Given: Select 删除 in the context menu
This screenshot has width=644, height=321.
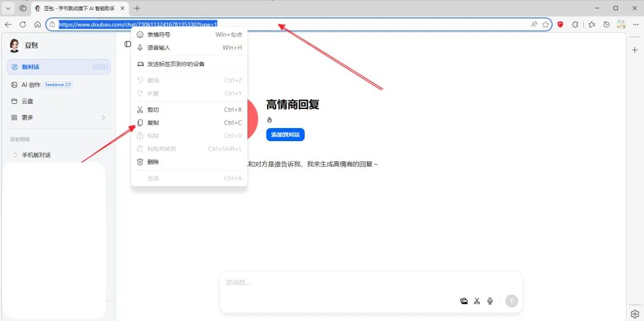Looking at the screenshot, I should 190,162.
